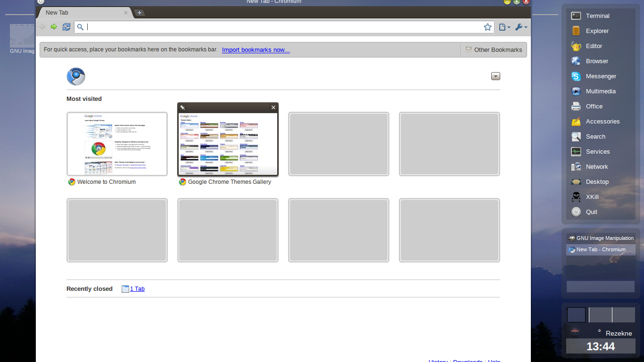Screen dimensions: 644x362
Task: Launch Terminal from the side panel
Action: (598, 16)
